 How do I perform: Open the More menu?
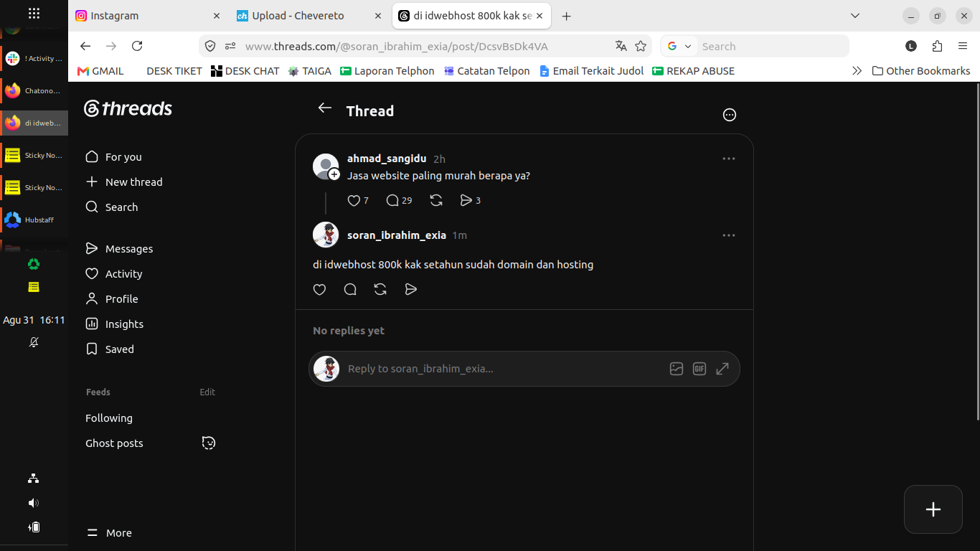tap(109, 533)
